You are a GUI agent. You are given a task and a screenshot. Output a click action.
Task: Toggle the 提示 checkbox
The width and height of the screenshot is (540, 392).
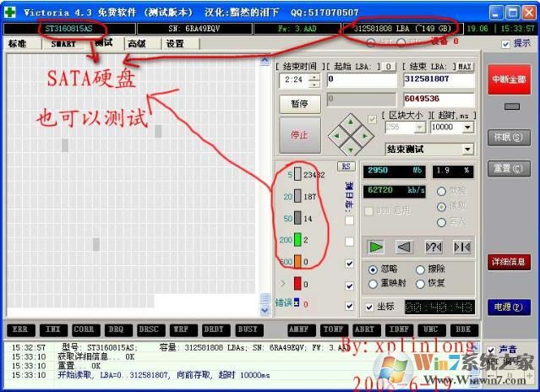tap(505, 44)
